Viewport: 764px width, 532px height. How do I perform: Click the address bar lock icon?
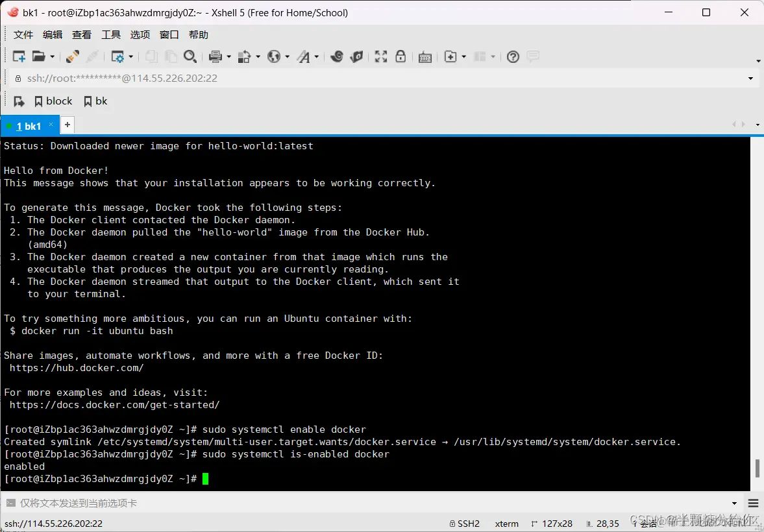[18, 79]
